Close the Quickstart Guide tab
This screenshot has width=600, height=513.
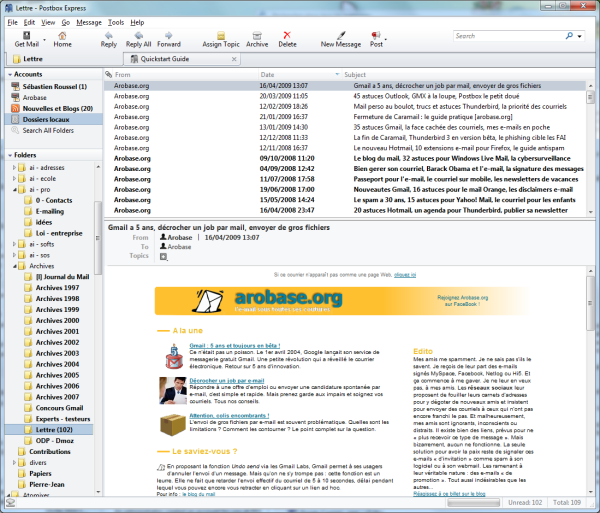[x=234, y=59]
